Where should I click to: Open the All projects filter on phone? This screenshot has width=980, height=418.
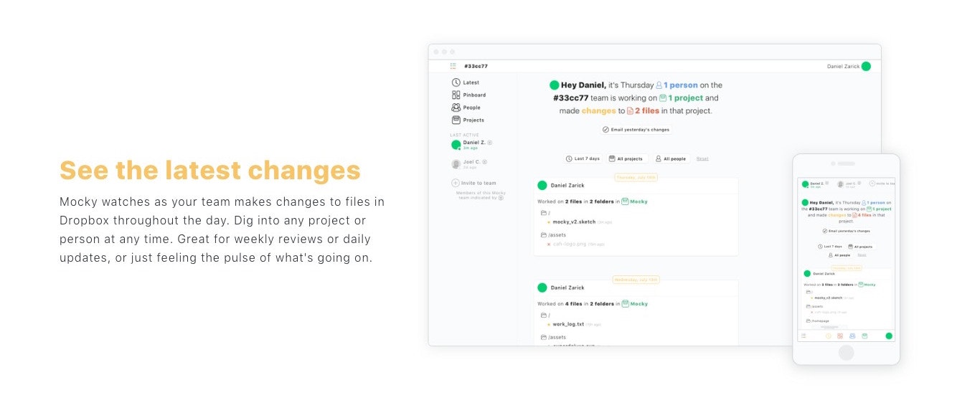tap(862, 247)
